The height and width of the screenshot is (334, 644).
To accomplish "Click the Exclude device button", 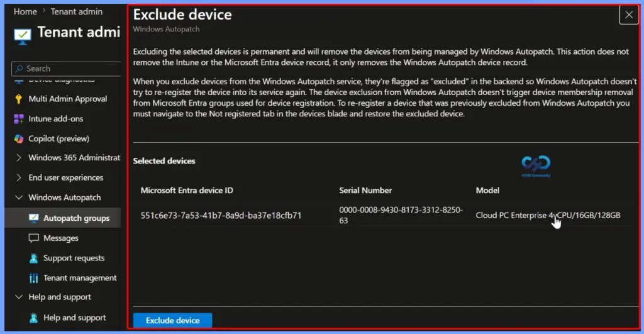I will click(x=172, y=320).
